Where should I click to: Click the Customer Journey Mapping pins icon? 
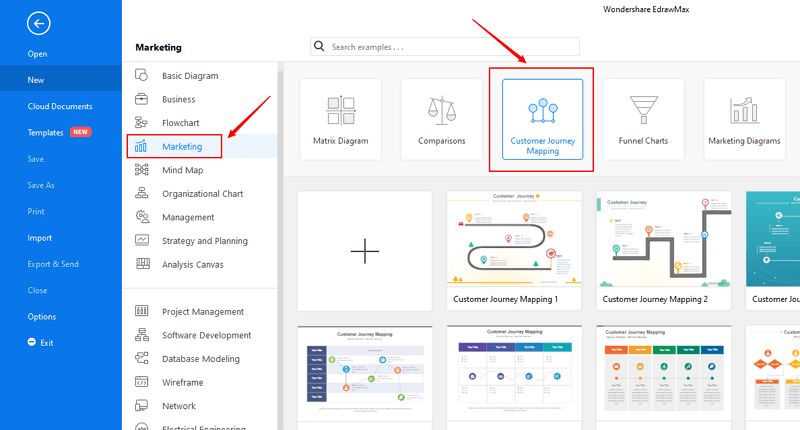click(543, 111)
